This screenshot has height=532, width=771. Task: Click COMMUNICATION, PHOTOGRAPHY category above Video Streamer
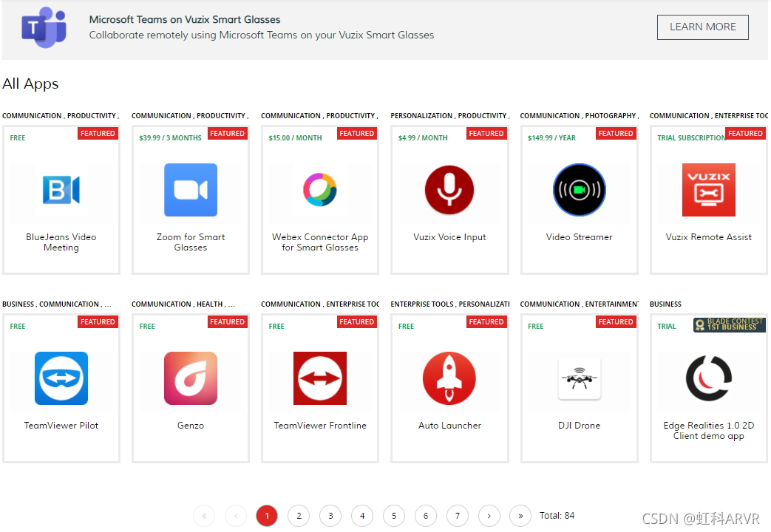[580, 115]
